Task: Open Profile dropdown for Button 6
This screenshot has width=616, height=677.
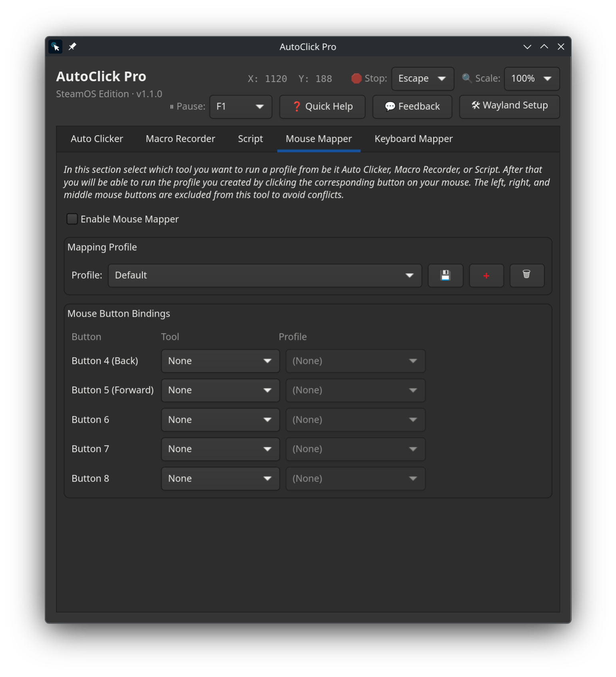Action: click(x=355, y=419)
